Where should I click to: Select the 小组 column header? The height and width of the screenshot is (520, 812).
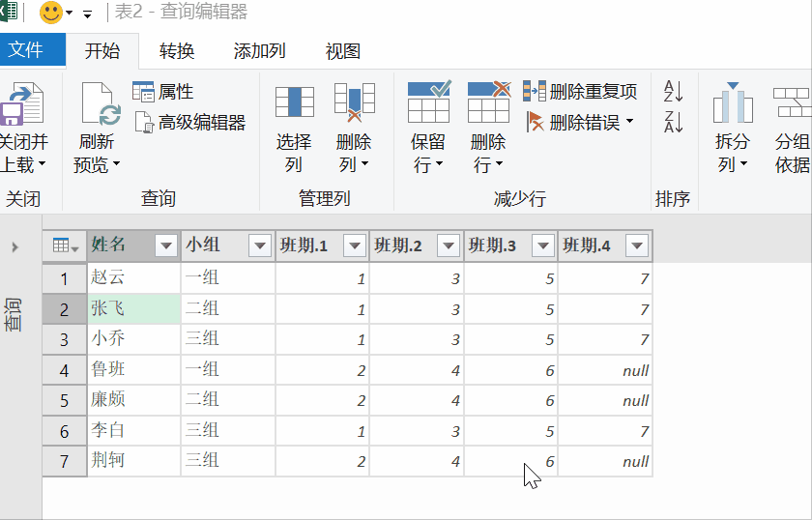coord(228,245)
